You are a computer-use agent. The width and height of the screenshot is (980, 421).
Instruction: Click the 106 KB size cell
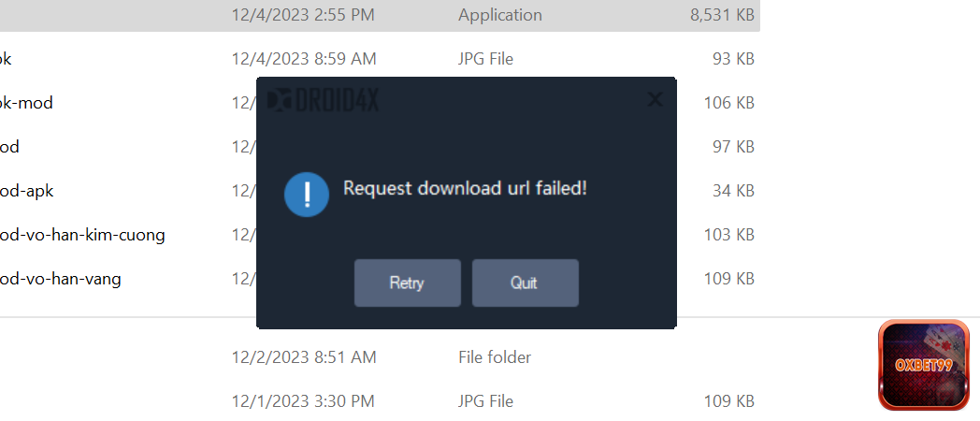click(x=728, y=103)
